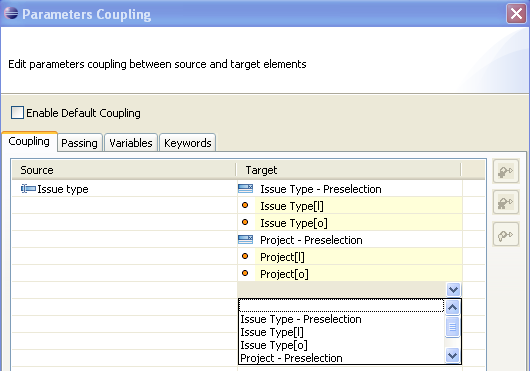Open the target combo box dropdown arrow
530x371 pixels.
coord(453,290)
